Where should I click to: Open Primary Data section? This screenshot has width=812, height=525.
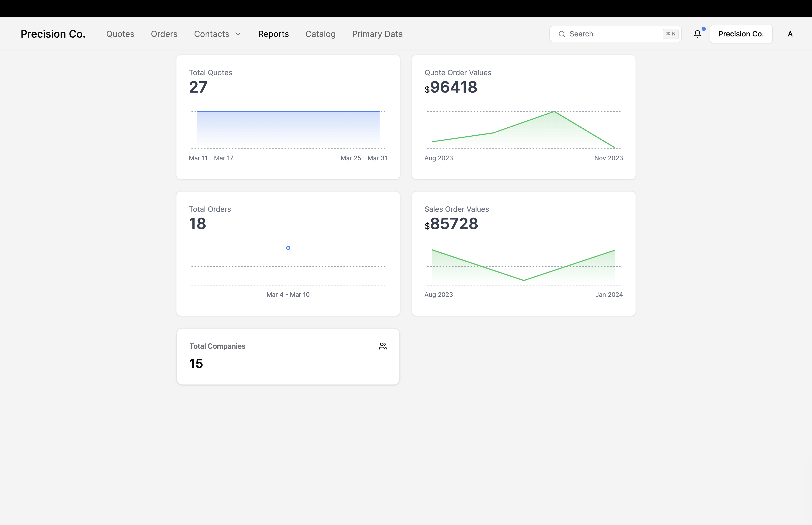pos(377,34)
